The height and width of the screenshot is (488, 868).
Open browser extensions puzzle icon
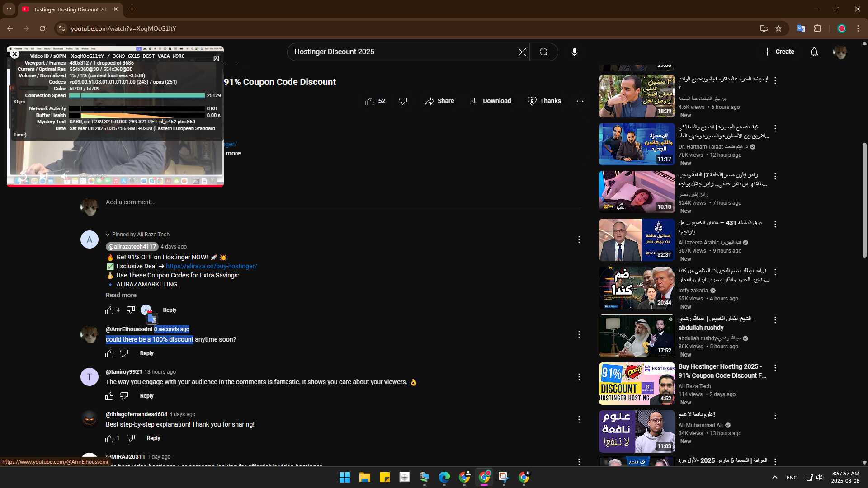click(817, 28)
